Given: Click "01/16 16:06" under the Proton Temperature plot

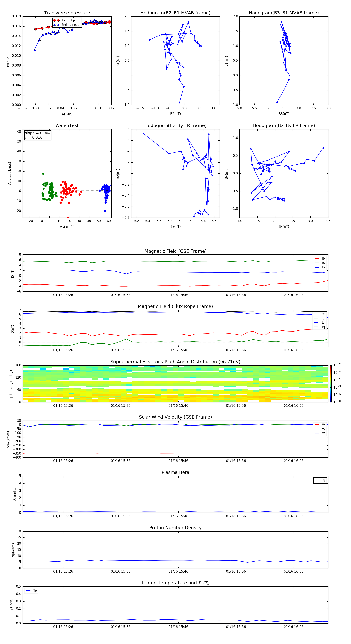Looking at the screenshot, I should (x=293, y=627).
